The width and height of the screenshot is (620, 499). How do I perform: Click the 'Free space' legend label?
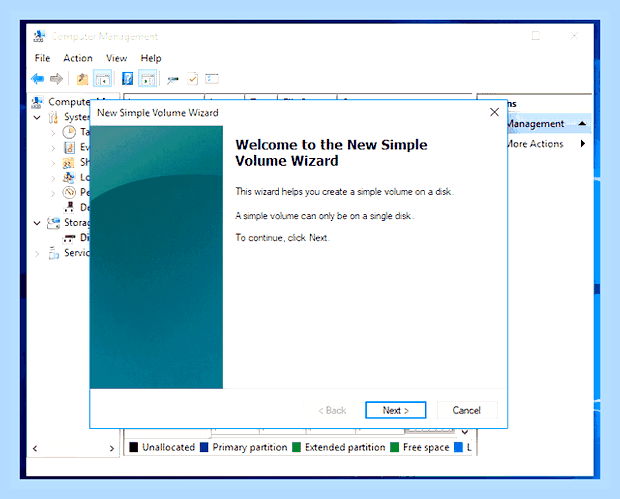[426, 447]
